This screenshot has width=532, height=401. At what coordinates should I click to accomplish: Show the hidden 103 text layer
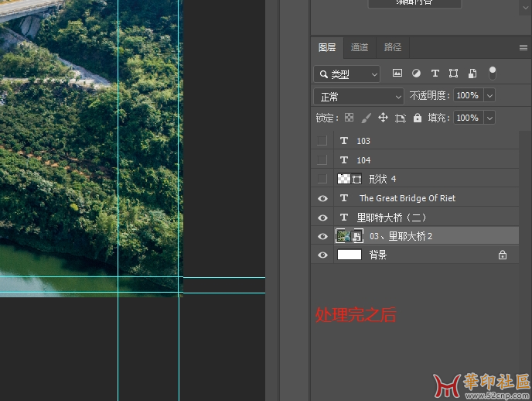click(322, 141)
